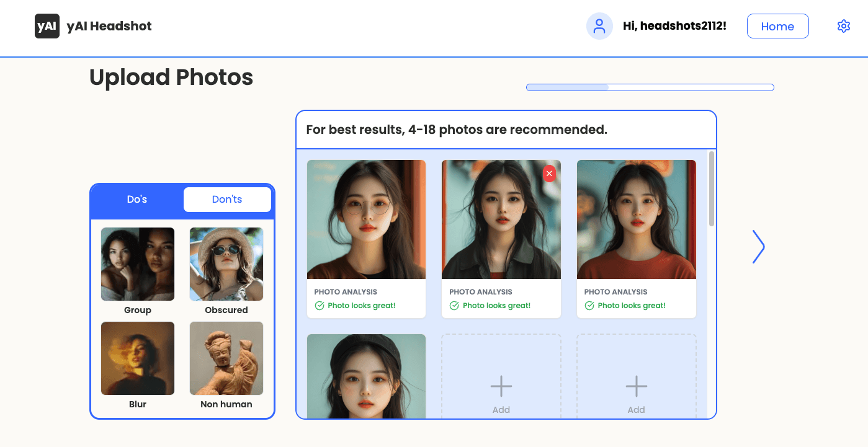Select the Don'ts tab
The width and height of the screenshot is (868, 447).
tap(227, 200)
